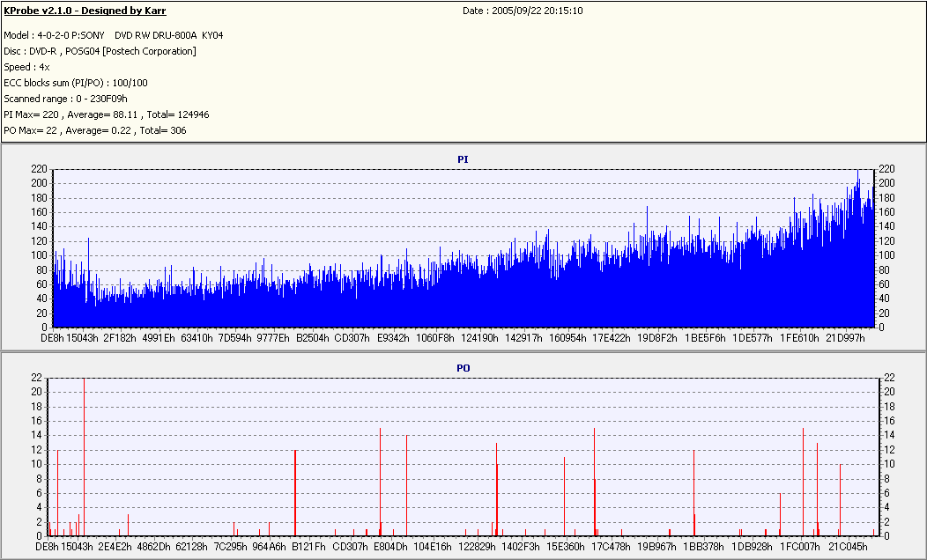Click the Model SONY DVD RW line
This screenshot has width=927, height=560.
[x=114, y=35]
